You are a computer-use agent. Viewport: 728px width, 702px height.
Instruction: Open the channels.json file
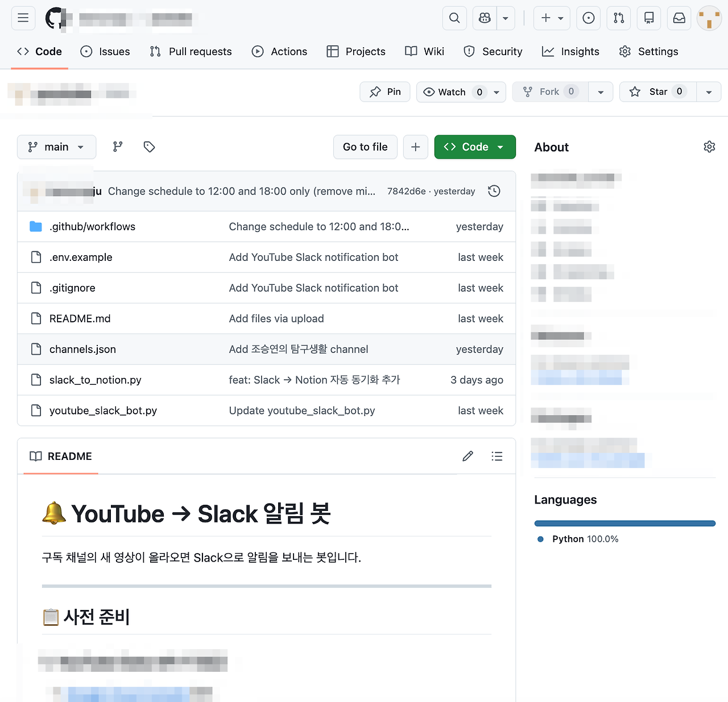(82, 350)
